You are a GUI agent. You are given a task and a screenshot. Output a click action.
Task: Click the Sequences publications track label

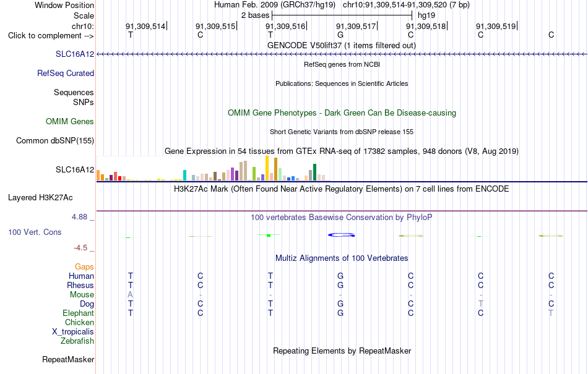pos(74,92)
